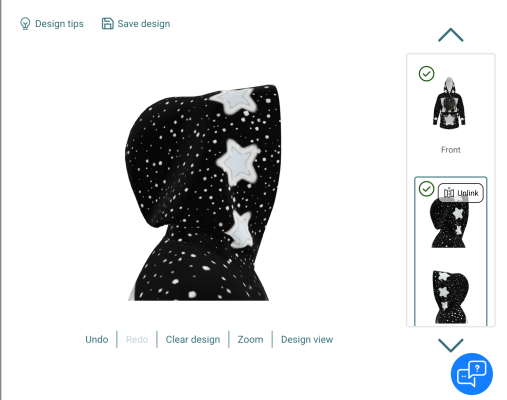Click the green checkmark on the hood view
This screenshot has height=400, width=507.
[x=426, y=189]
